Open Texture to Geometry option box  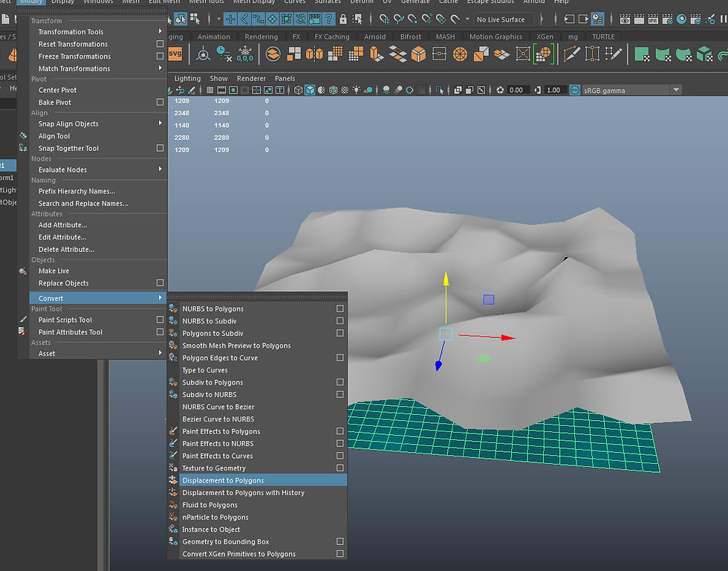pos(340,468)
